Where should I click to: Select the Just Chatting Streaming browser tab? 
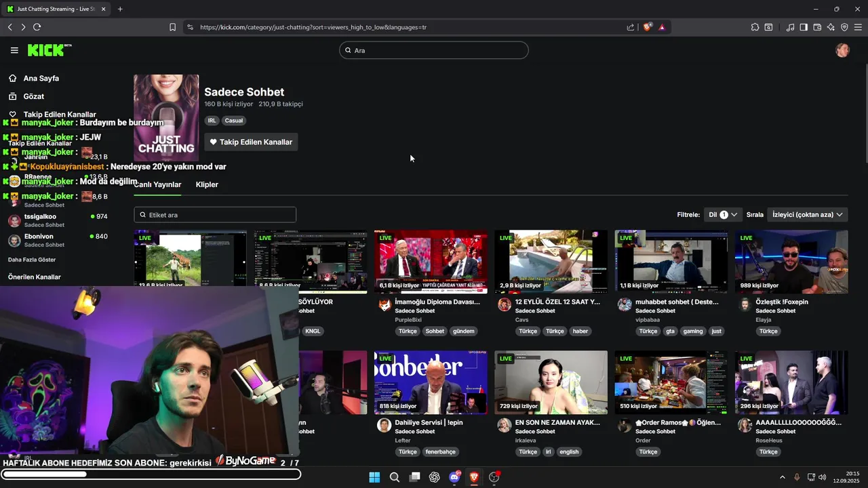pos(57,9)
